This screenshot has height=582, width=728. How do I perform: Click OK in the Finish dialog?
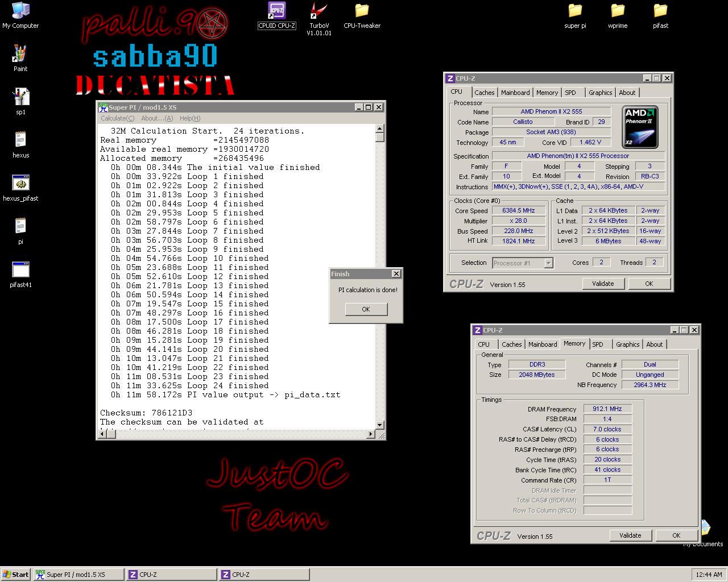coord(366,309)
